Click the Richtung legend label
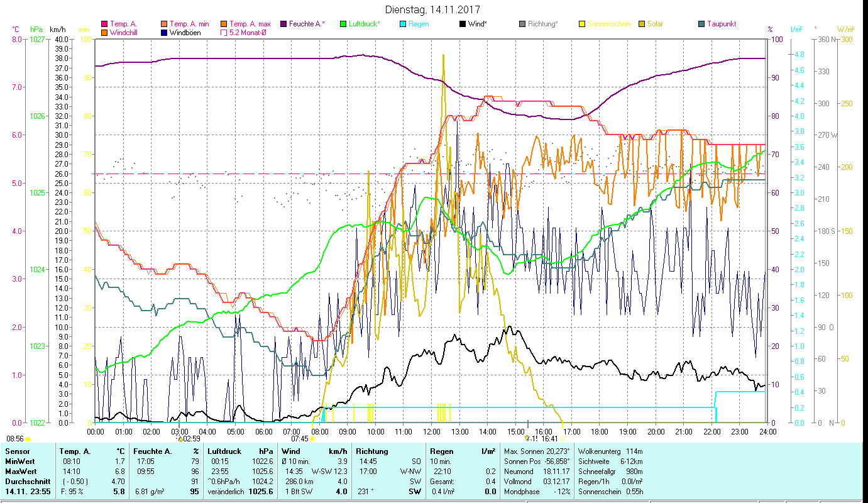The image size is (868, 503). pyautogui.click(x=543, y=25)
